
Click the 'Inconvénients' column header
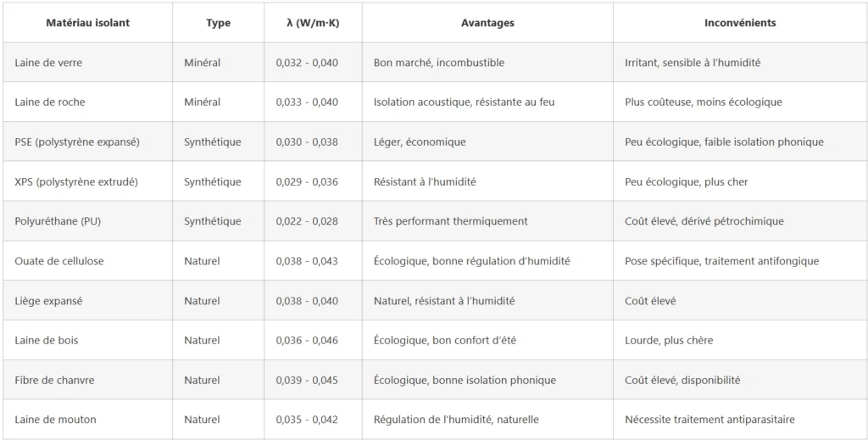[740, 23]
